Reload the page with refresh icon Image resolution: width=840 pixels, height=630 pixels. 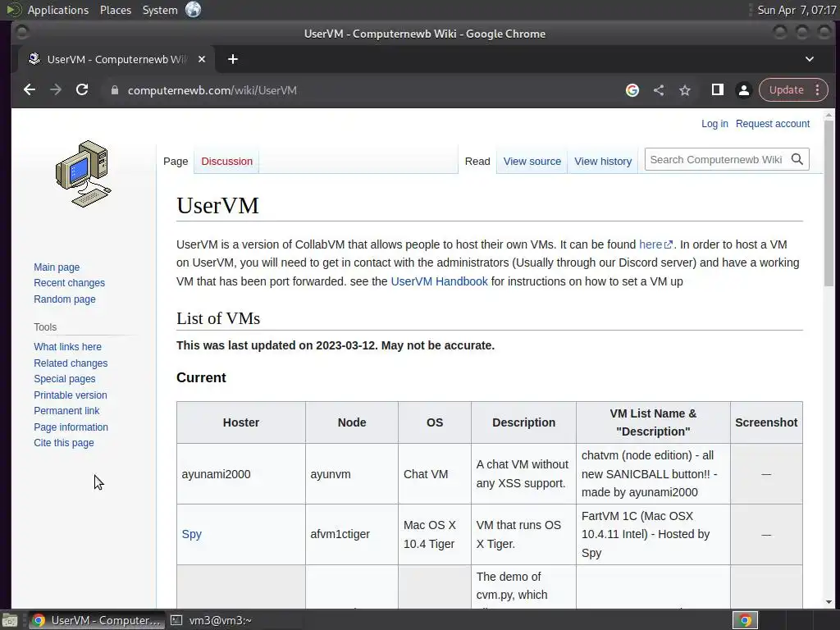tap(82, 90)
